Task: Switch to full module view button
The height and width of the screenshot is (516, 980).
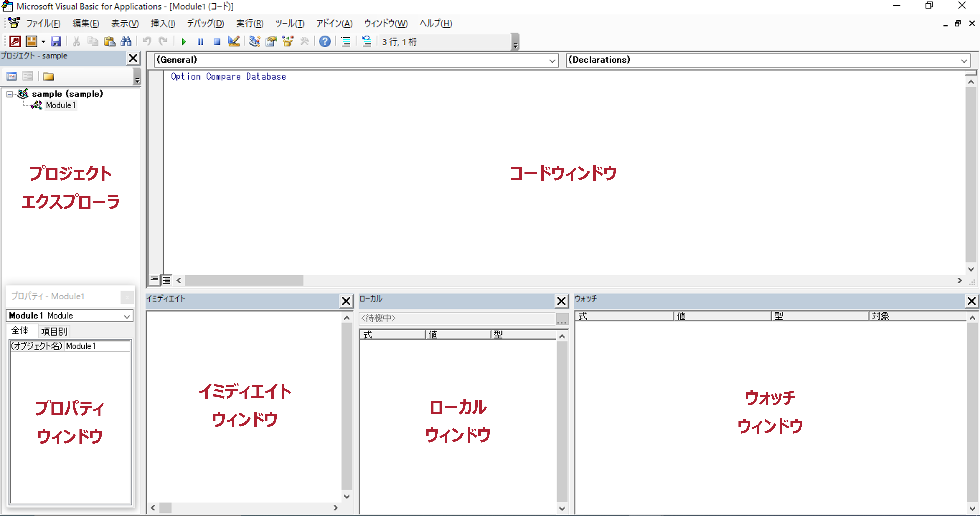Action: (x=167, y=280)
